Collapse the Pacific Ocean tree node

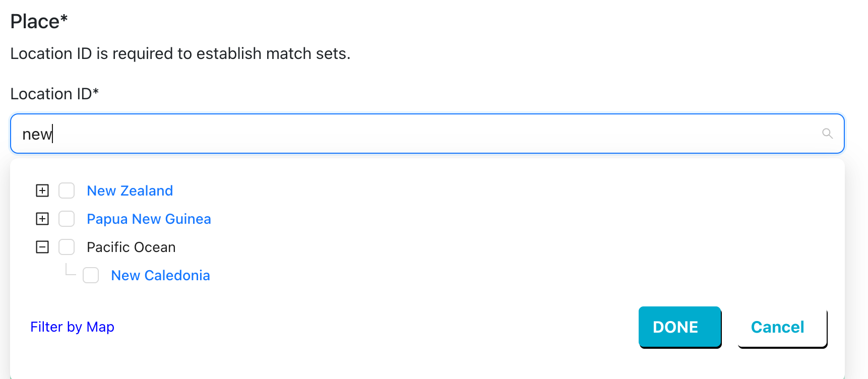click(42, 247)
